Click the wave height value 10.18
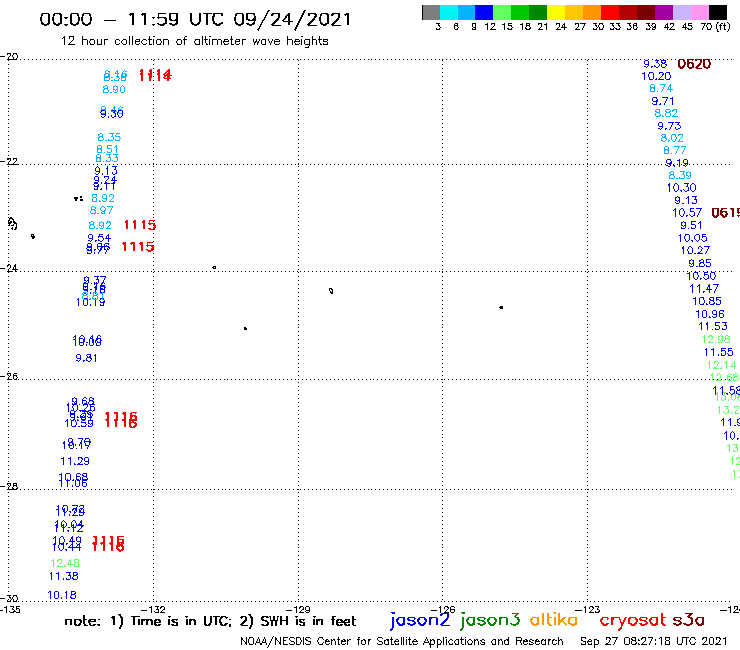The width and height of the screenshot is (740, 650). point(62,595)
